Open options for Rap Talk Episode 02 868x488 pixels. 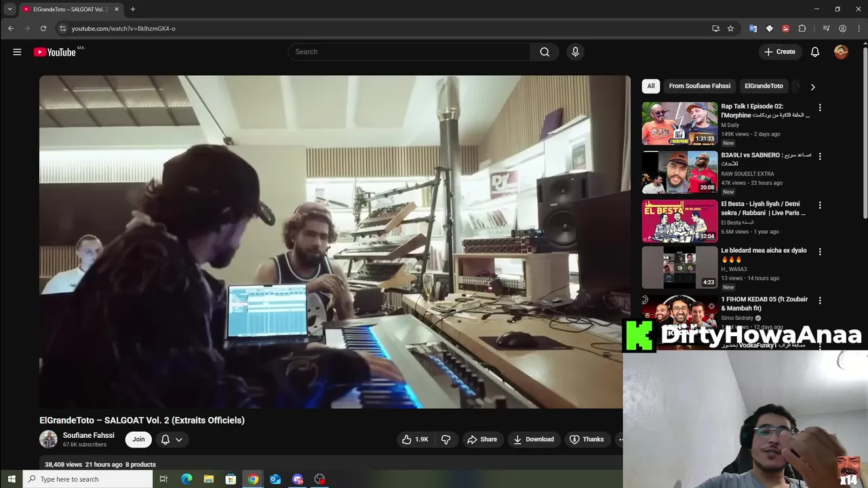(820, 108)
